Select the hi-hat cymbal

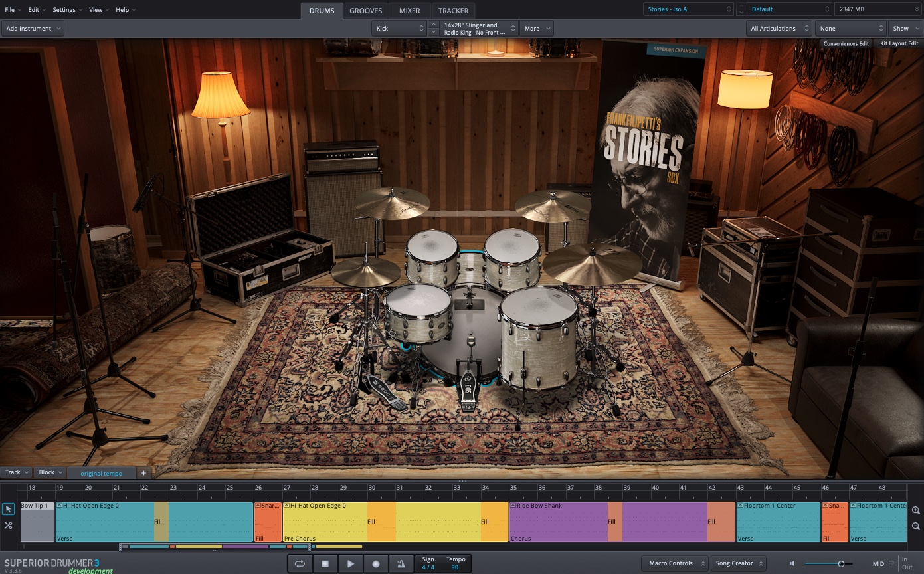(x=365, y=272)
